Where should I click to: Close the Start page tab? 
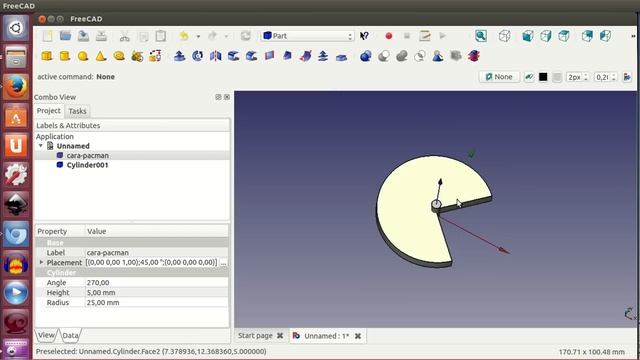pyautogui.click(x=280, y=336)
